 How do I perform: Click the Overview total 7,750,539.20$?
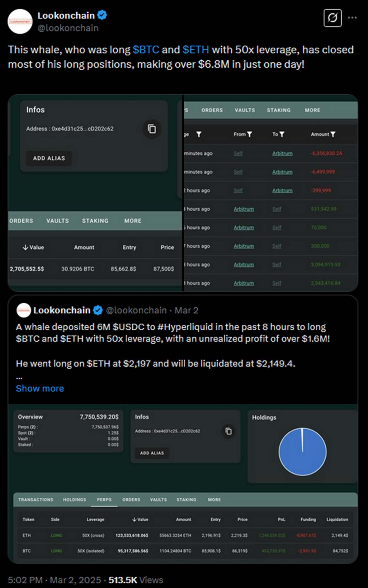tap(99, 417)
